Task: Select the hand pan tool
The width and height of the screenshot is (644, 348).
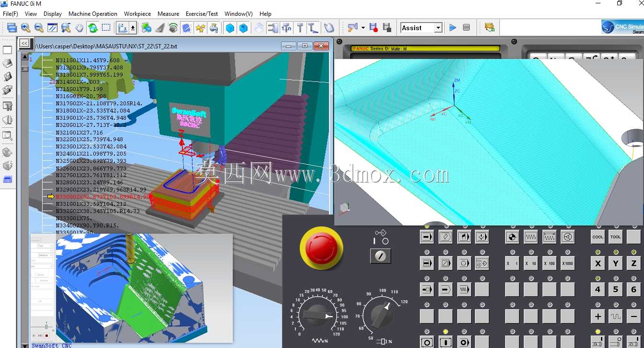Action: coord(79,28)
